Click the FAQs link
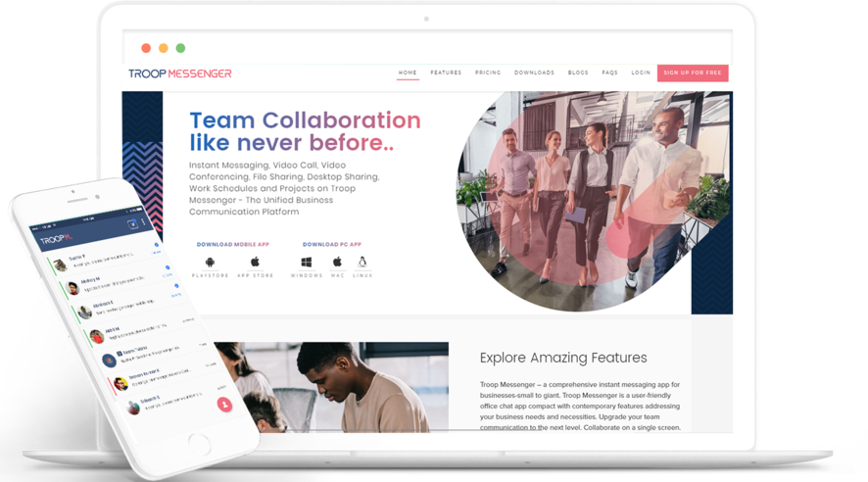Screen dimensions: 868x482 (609, 73)
